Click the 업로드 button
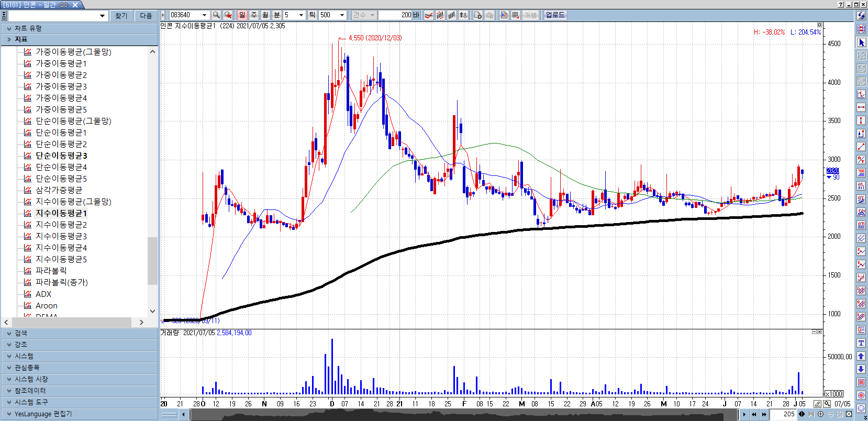Viewport: 868px width, 421px height. click(555, 15)
